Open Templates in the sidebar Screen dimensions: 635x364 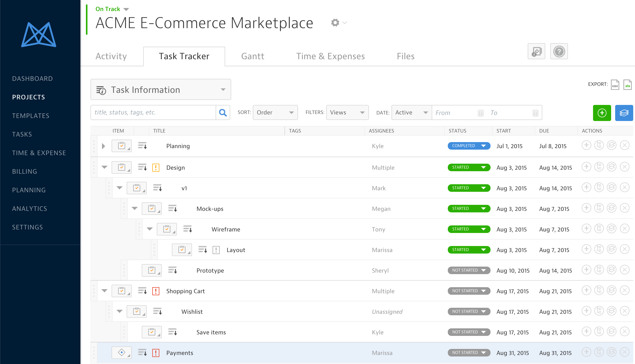(x=31, y=116)
